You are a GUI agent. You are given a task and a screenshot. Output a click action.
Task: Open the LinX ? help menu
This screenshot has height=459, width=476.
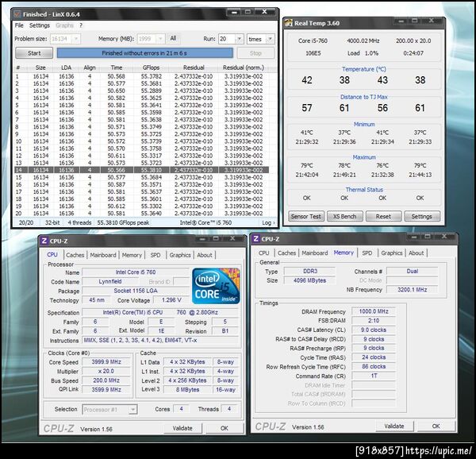click(x=81, y=25)
